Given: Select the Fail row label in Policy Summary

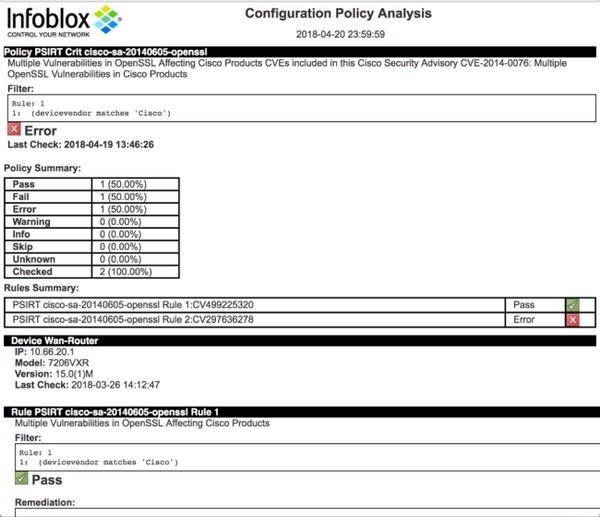Looking at the screenshot, I should (21, 197).
